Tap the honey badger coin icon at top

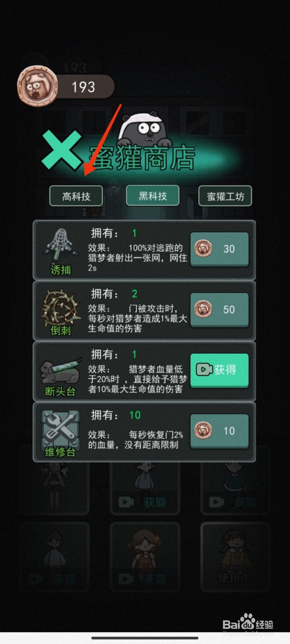37,87
